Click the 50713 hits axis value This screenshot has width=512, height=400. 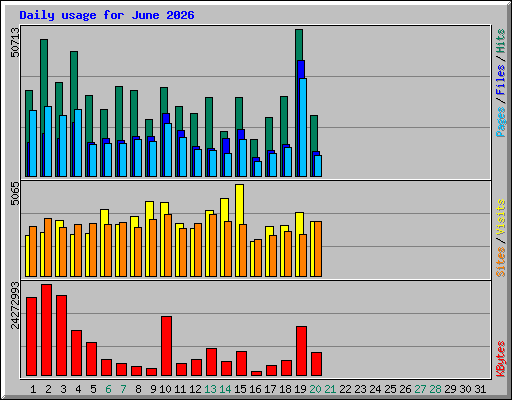pos(15,42)
